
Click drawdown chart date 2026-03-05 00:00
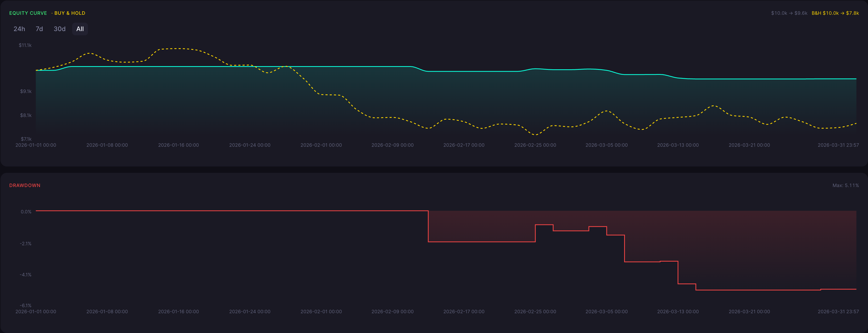606,311
